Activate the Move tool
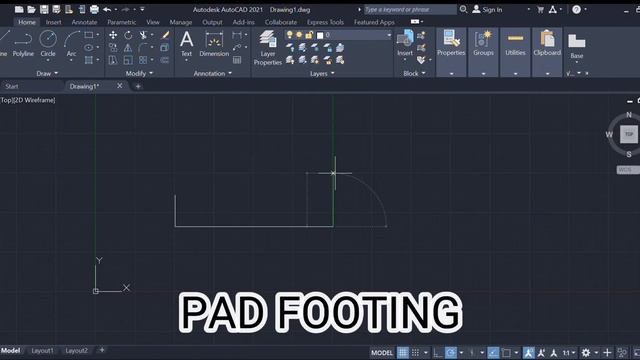This screenshot has width=640, height=360. coord(113,35)
